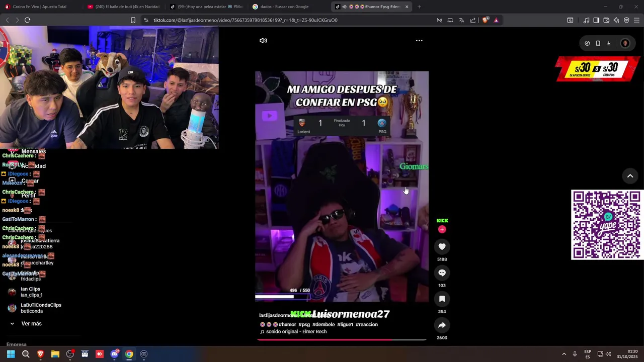Click the taskbar microphone icon
Viewport: 644px width, 362px height.
[x=575, y=354]
